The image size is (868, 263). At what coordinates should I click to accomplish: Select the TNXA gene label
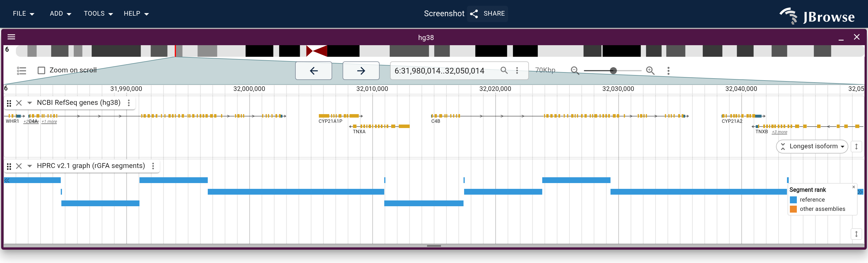(x=359, y=131)
